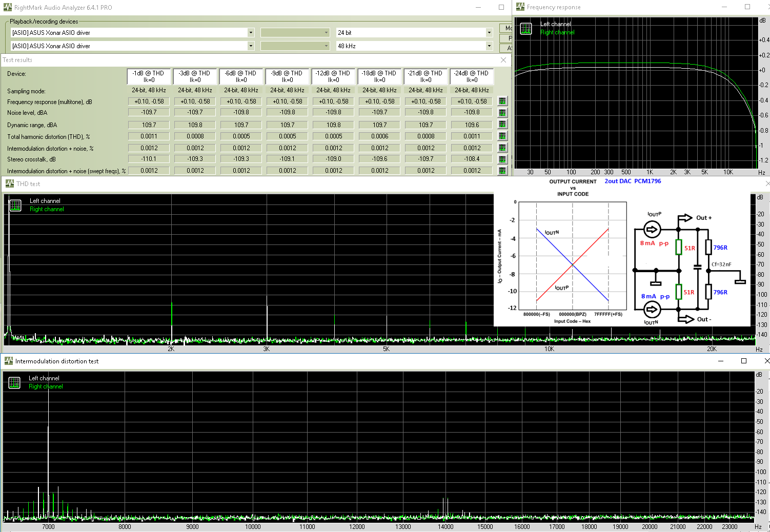Viewport: 770px width, 532px height.
Task: Show graph for Dynamic range row
Action: click(502, 125)
